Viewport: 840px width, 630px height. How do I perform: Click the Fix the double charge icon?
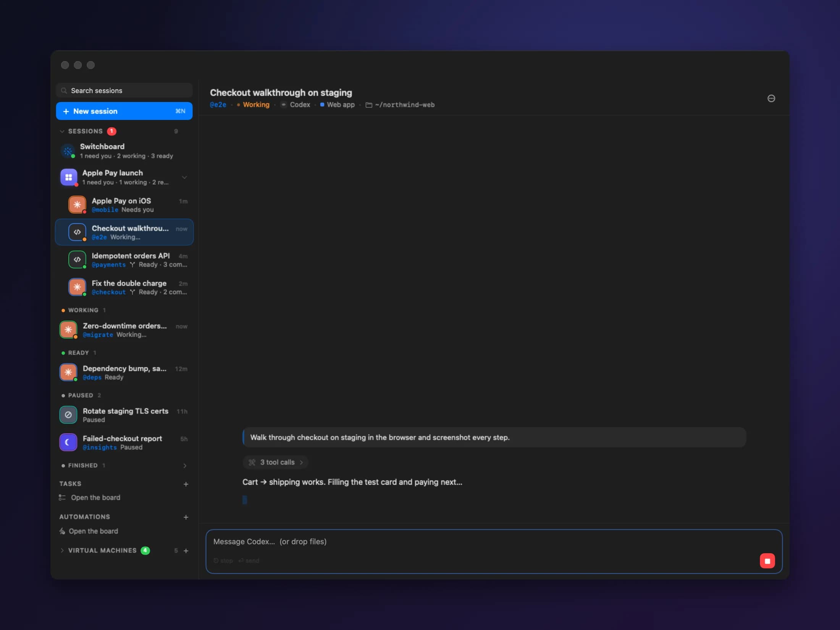click(x=77, y=287)
